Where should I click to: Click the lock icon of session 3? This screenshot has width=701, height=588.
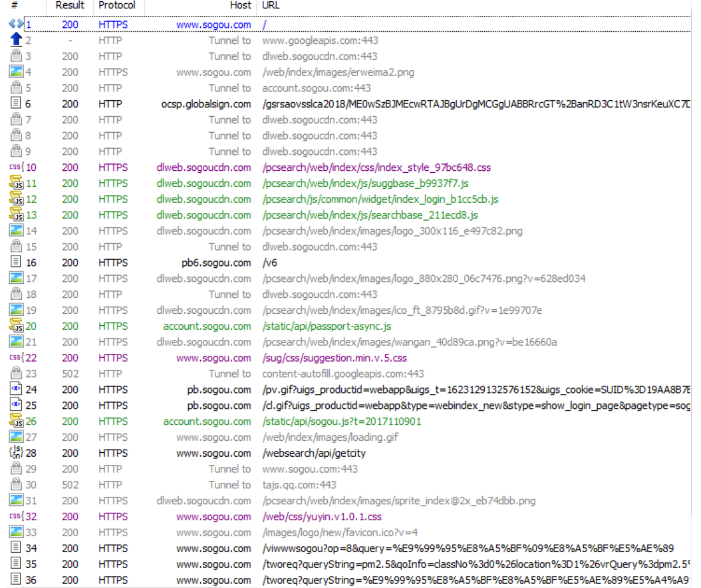pos(16,56)
